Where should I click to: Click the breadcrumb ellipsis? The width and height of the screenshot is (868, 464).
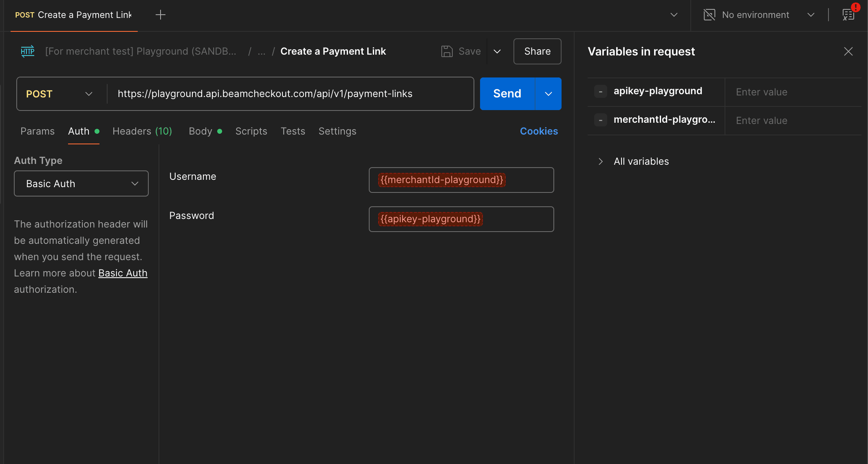[x=262, y=51]
